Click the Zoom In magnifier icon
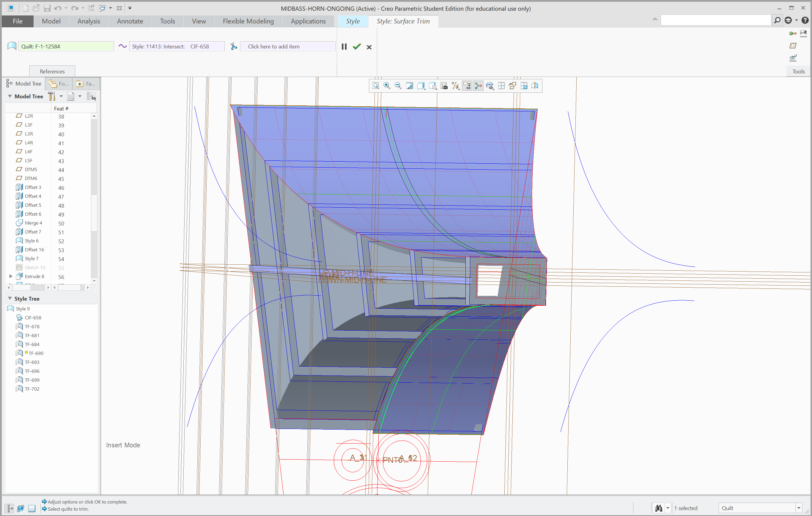Screen dimensions: 812x516 click(387, 86)
